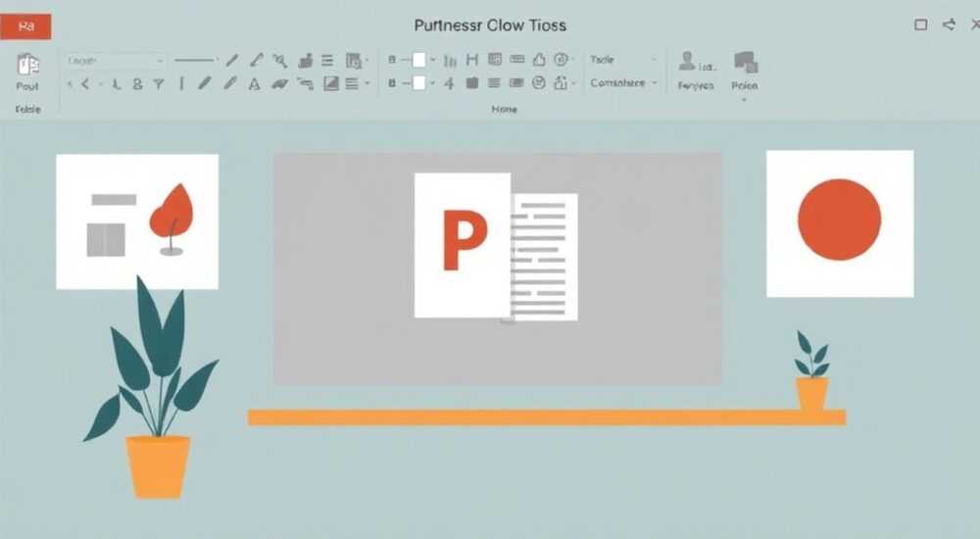This screenshot has width=980, height=539.
Task: Click the square window button in title bar
Action: click(920, 24)
